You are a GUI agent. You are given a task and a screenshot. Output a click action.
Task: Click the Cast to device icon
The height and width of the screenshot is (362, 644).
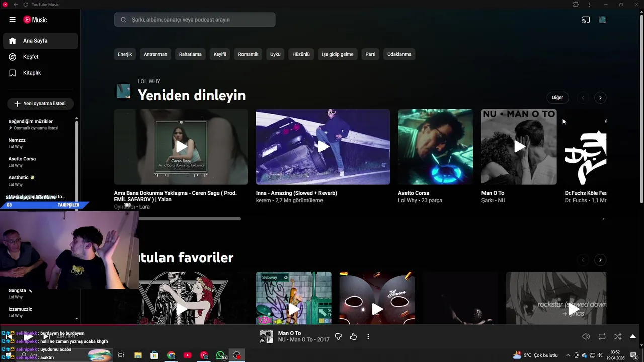point(586,20)
